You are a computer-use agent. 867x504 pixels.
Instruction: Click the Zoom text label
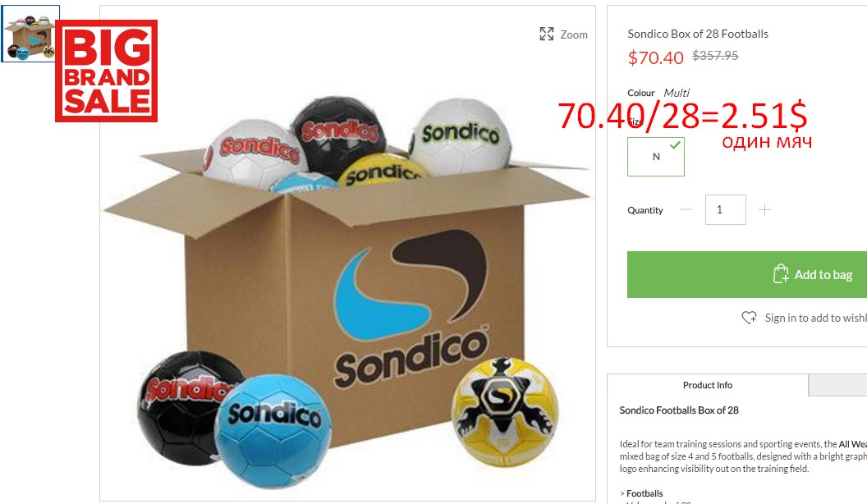(574, 34)
